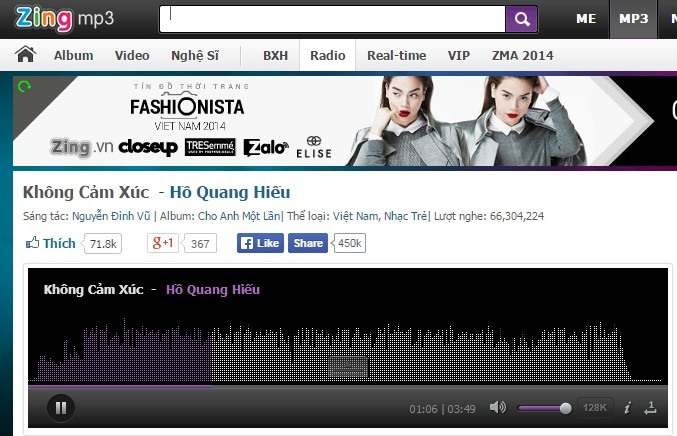
Task: Open the 128K quality selector
Action: click(595, 408)
